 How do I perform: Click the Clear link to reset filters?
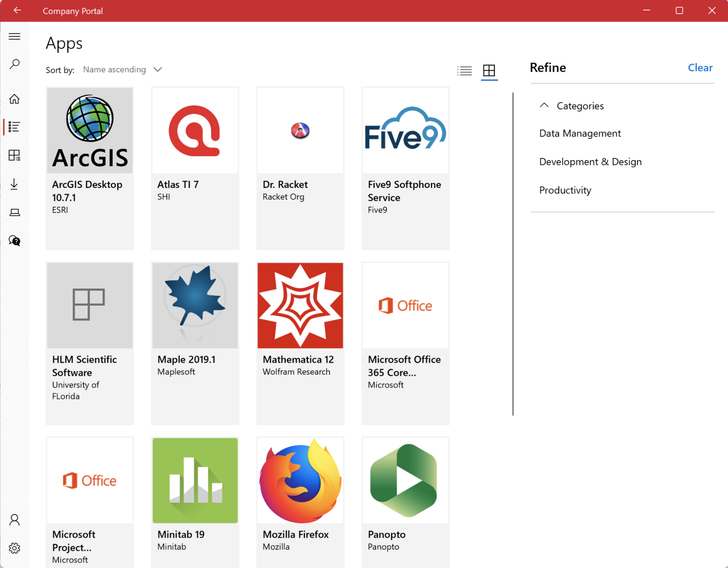coord(700,67)
